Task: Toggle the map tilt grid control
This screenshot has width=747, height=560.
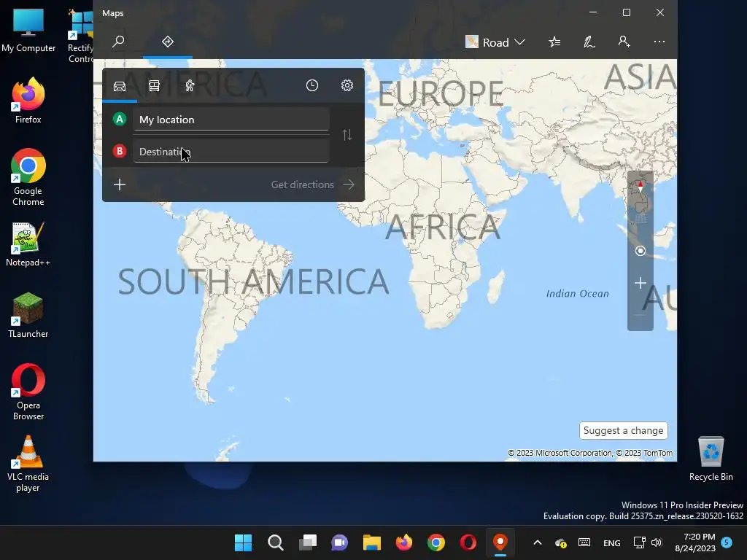Action: pos(640,219)
